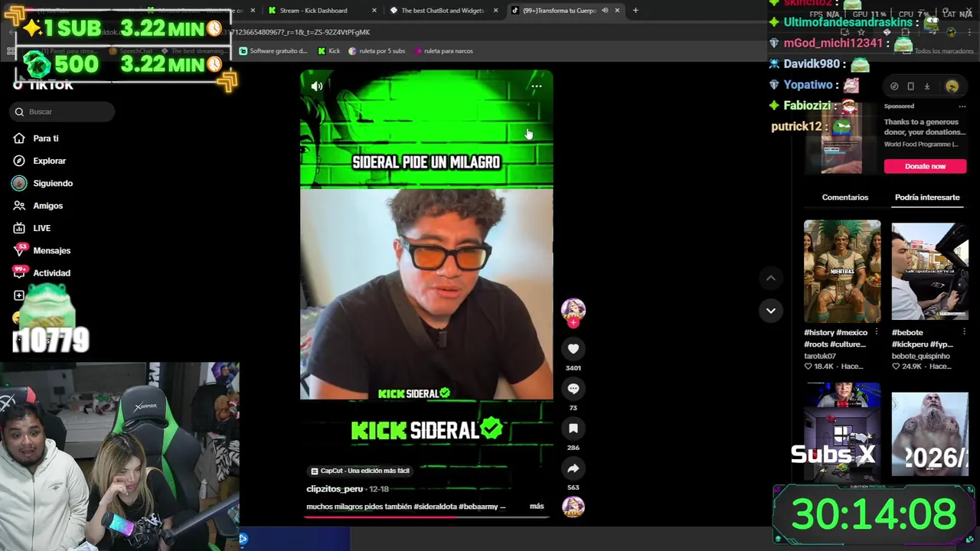Image resolution: width=980 pixels, height=551 pixels.
Task: Go to next video with down chevron
Action: click(x=771, y=311)
